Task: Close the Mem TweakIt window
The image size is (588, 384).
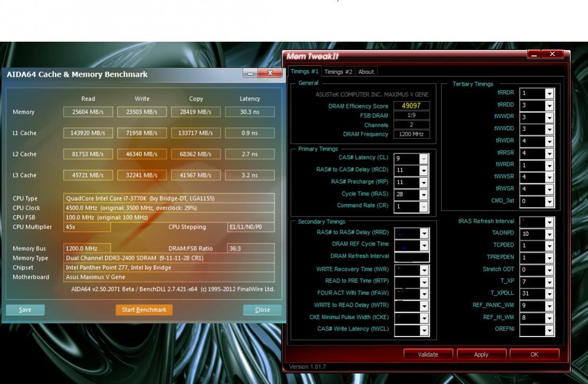Action: coord(553,54)
